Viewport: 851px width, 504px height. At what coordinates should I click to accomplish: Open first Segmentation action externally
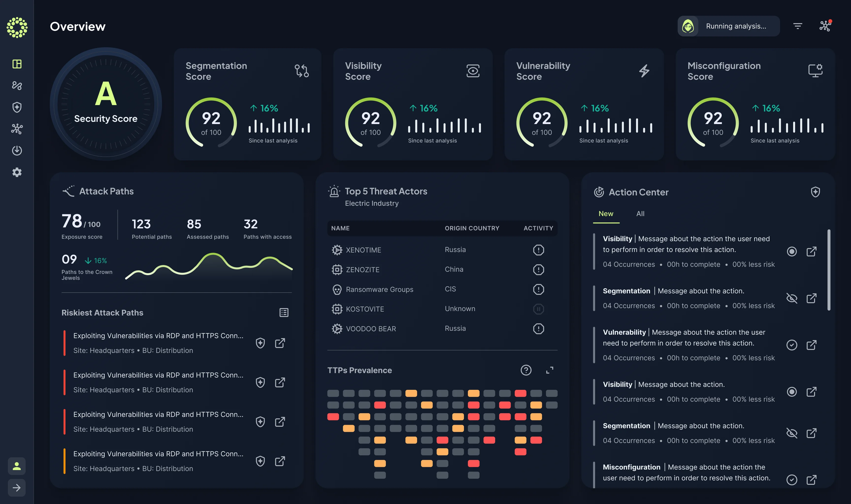pyautogui.click(x=811, y=298)
